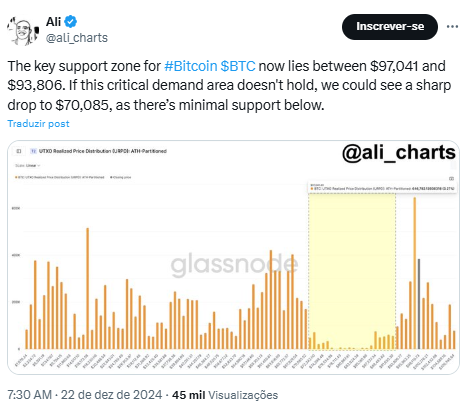Click the sidebar panel icon in chart header

pyautogui.click(x=19, y=151)
